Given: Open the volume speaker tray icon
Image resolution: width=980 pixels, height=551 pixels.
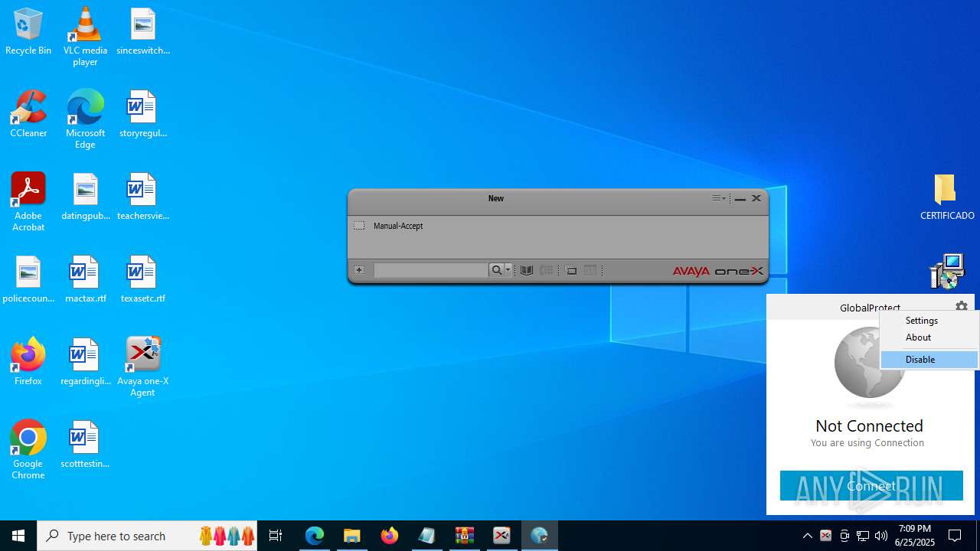Looking at the screenshot, I should [881, 536].
